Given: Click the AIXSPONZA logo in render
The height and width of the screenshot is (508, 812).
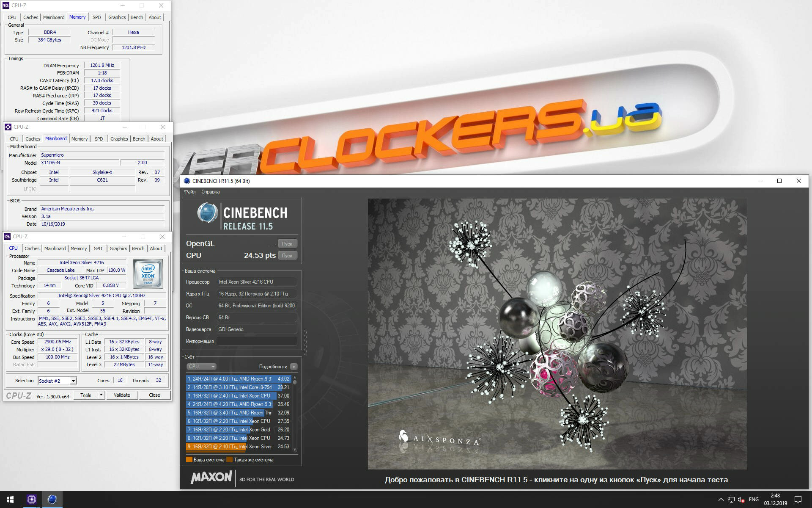Looking at the screenshot, I should [x=439, y=439].
